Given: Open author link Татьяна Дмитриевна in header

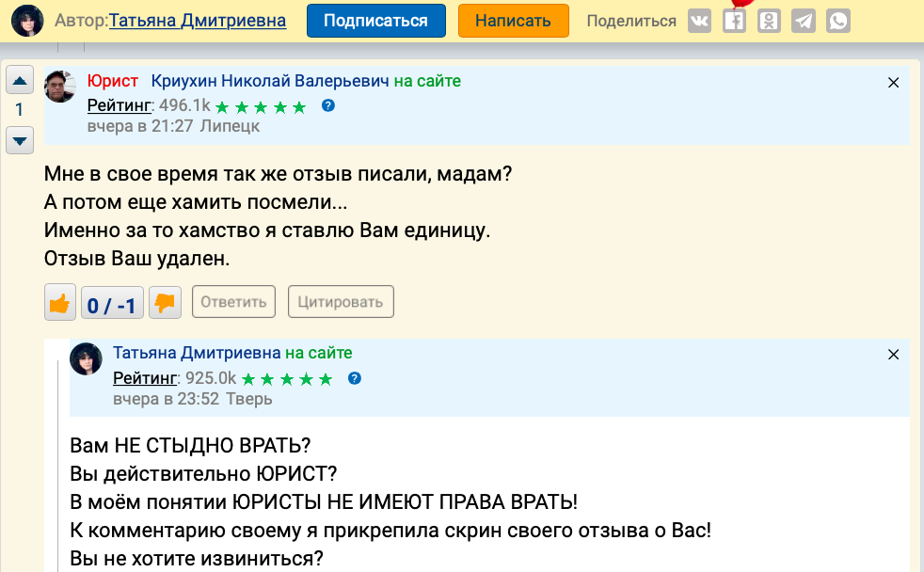Looking at the screenshot, I should pos(199,20).
